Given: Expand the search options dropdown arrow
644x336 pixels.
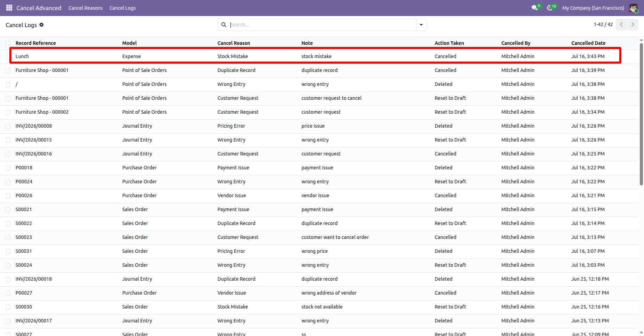Looking at the screenshot, I should (421, 25).
